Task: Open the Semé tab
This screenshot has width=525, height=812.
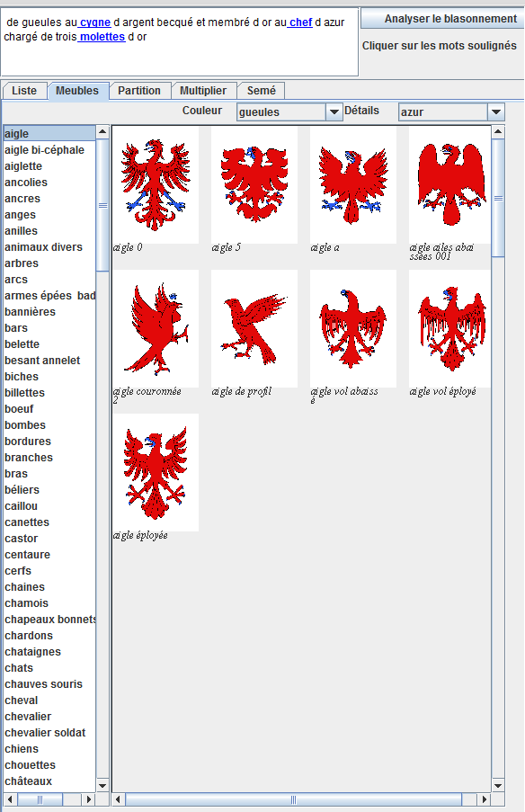Action: pos(261,91)
